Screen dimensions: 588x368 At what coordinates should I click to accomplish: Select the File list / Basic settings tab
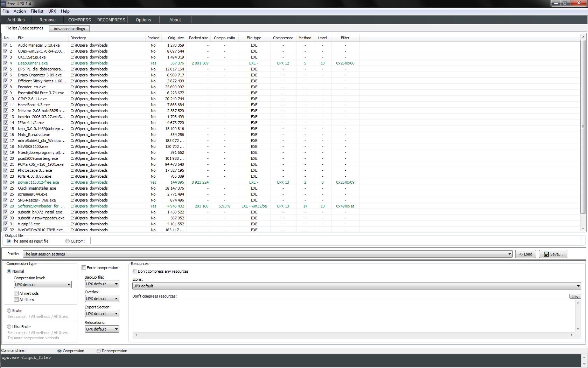click(x=24, y=28)
